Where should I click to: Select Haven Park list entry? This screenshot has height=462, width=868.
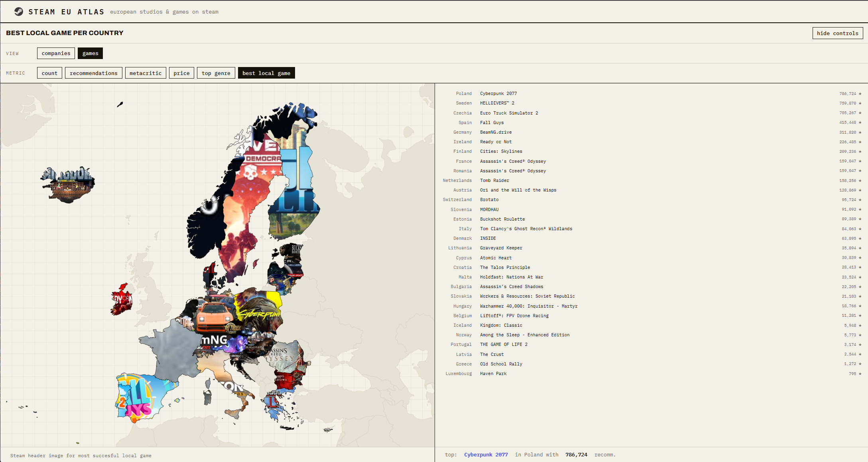493,373
